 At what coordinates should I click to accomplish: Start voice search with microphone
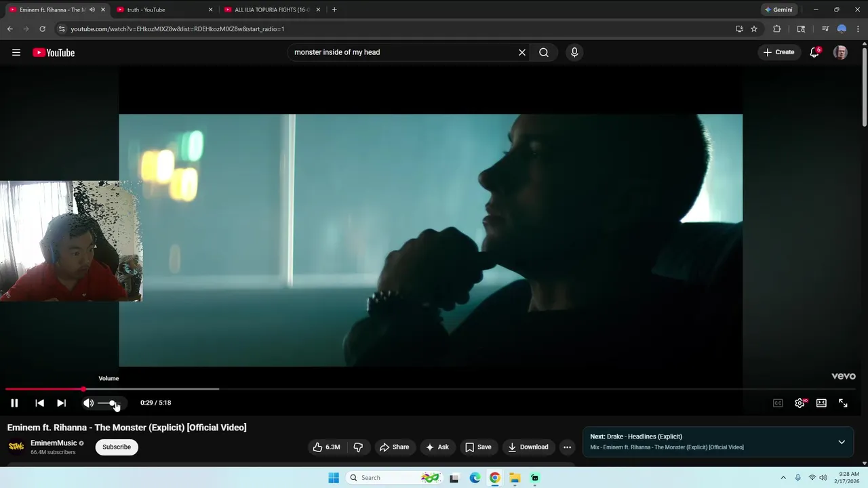click(574, 52)
